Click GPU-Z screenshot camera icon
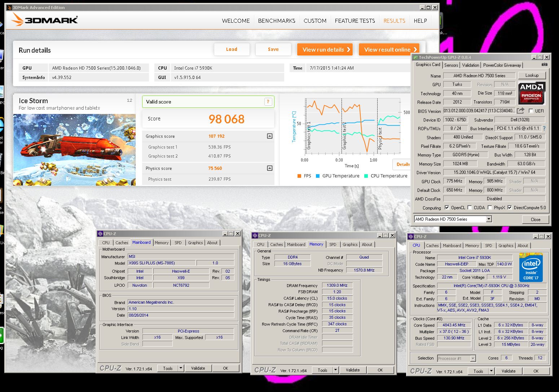Viewport: 559px width, 392px height. [544, 65]
